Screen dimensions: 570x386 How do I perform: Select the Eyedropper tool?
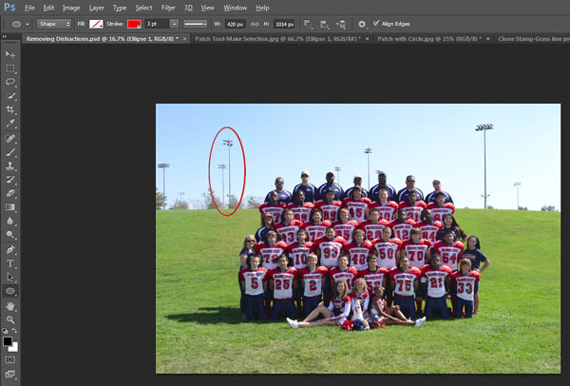[10, 123]
